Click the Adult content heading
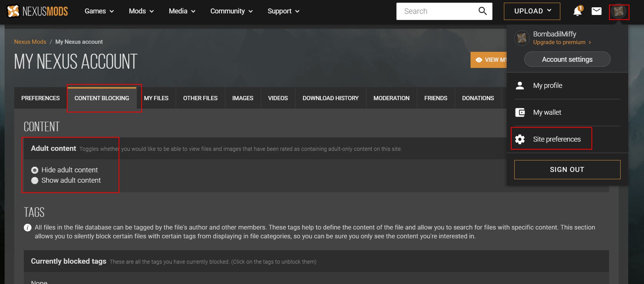This screenshot has height=284, width=644. pyautogui.click(x=54, y=149)
